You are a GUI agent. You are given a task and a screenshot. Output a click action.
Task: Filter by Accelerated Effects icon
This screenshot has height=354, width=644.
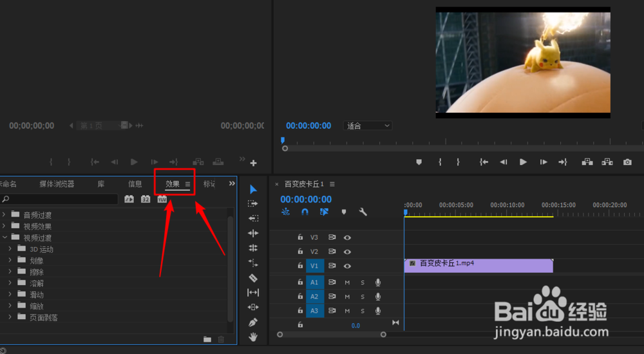click(x=129, y=199)
